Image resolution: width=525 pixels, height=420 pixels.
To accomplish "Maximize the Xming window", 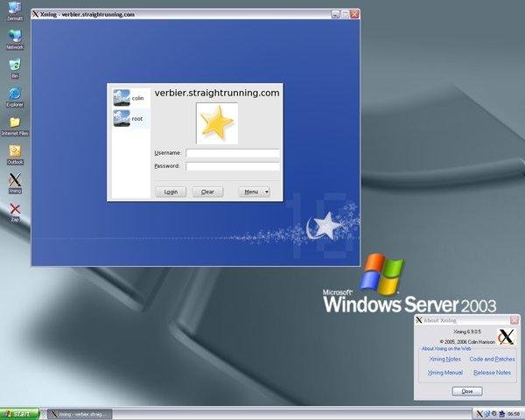I will tap(345, 14).
